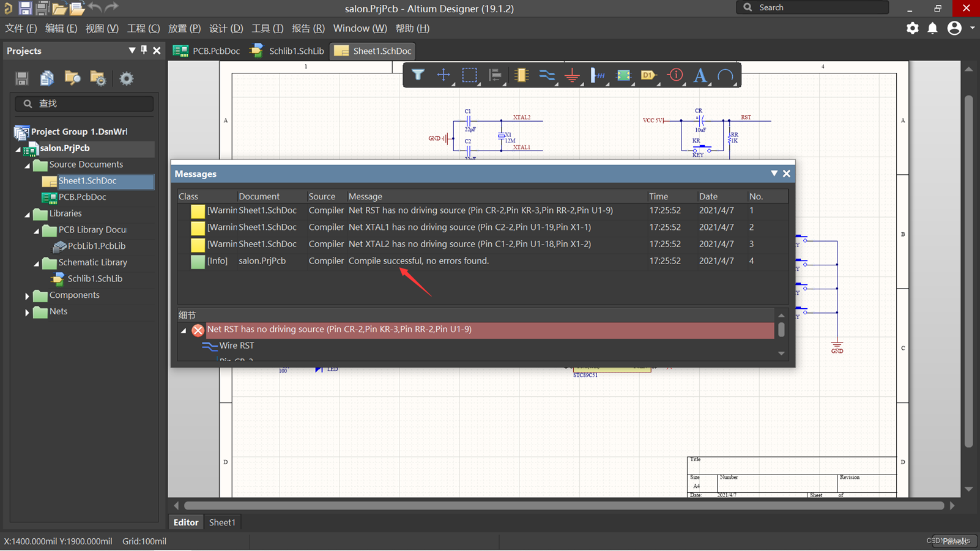This screenshot has height=551, width=980.
Task: Click the Save icon in the Projects panel
Action: pyautogui.click(x=22, y=78)
